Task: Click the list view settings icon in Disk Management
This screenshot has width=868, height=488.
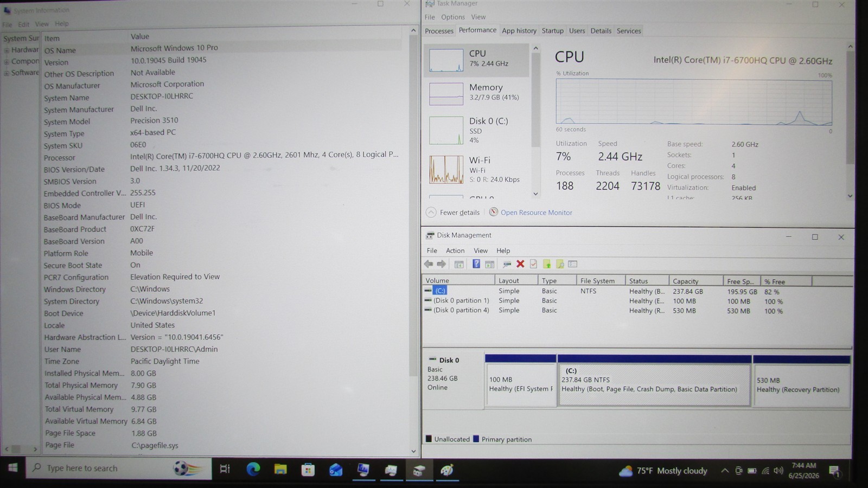Action: tap(573, 264)
